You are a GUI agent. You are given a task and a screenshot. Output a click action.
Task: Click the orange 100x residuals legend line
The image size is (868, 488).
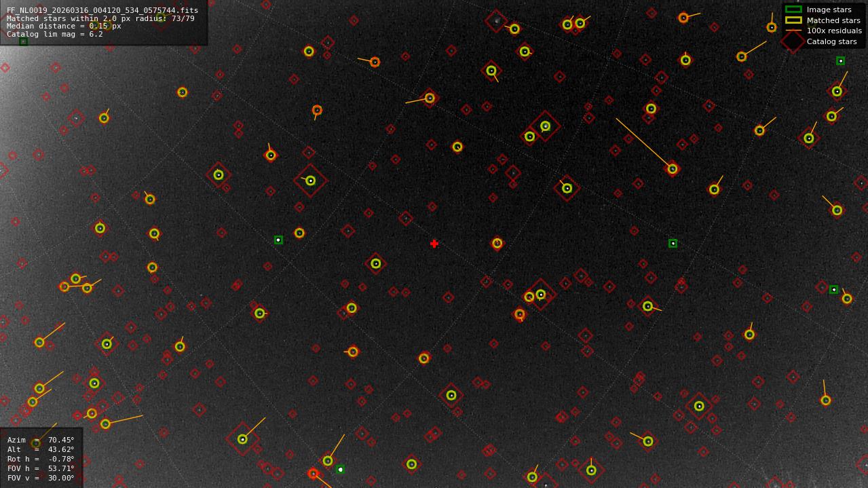coord(793,31)
